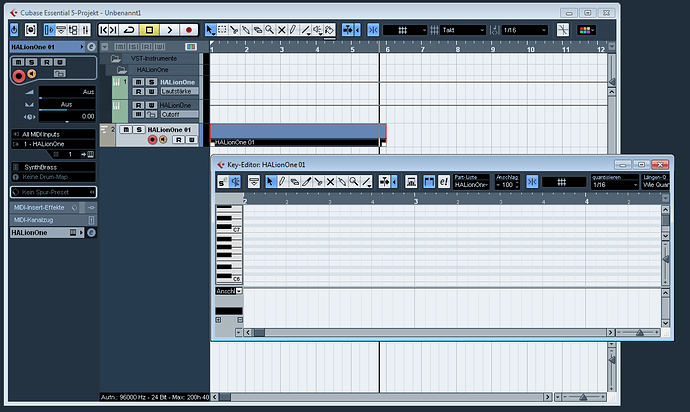
Task: Toggle the Snap button in the project toolbar
Action: click(x=373, y=30)
